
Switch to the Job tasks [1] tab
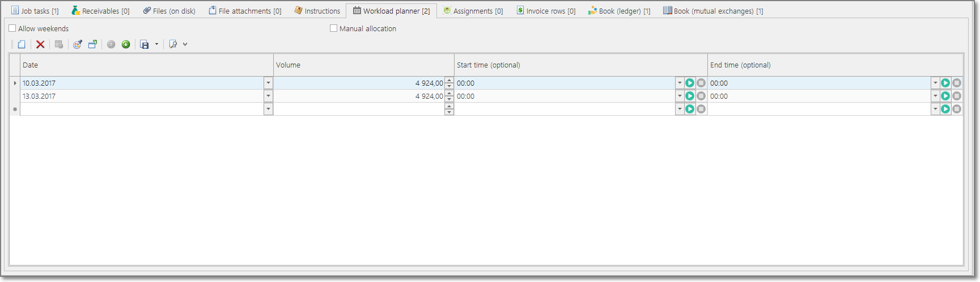pos(35,11)
